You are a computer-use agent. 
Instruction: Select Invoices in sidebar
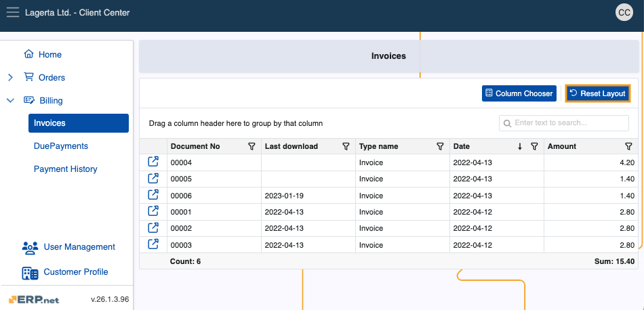pyautogui.click(x=79, y=123)
